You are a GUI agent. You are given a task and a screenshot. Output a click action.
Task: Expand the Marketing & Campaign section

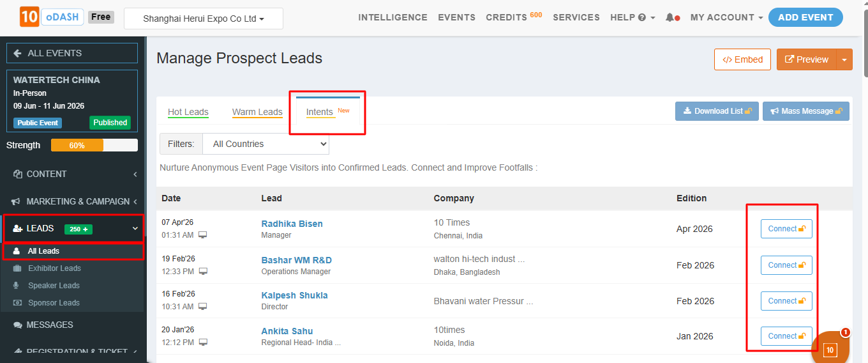coord(135,201)
